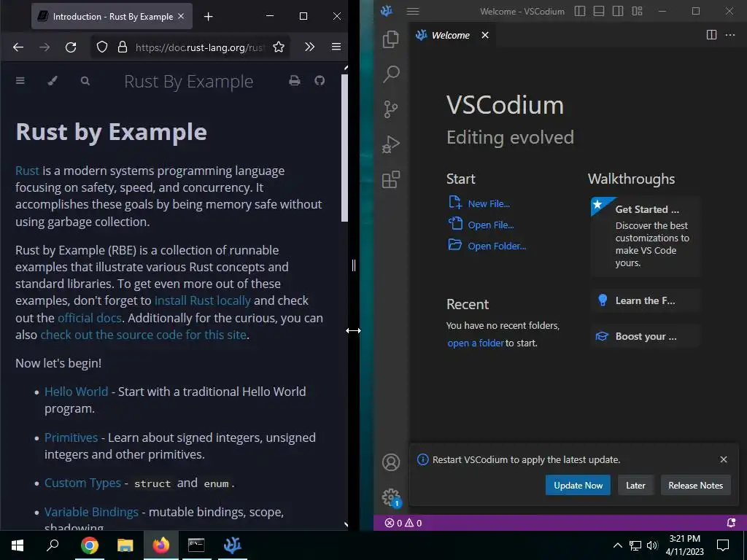Toggle the bottom panel layout icon

(x=599, y=11)
